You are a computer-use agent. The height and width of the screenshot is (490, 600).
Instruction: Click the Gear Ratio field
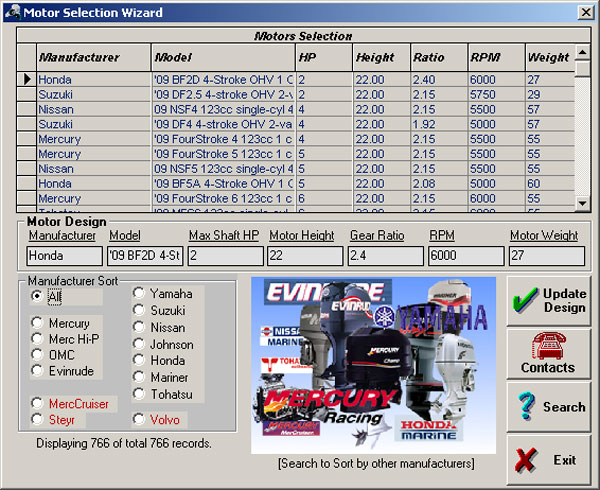[386, 256]
